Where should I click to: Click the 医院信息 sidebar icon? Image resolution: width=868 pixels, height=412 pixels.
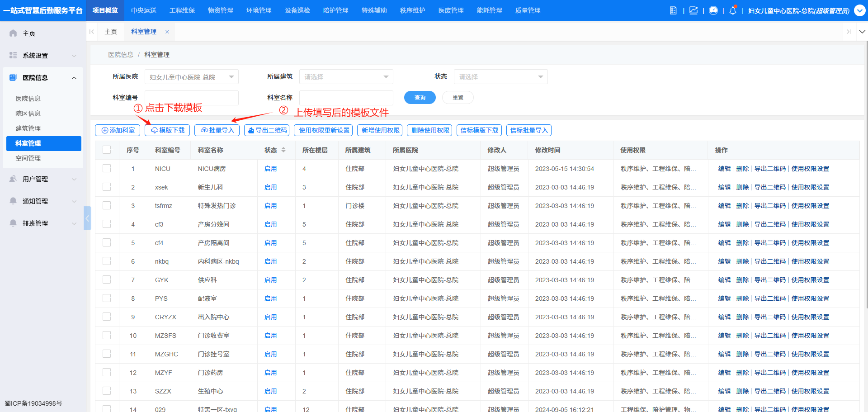click(13, 77)
